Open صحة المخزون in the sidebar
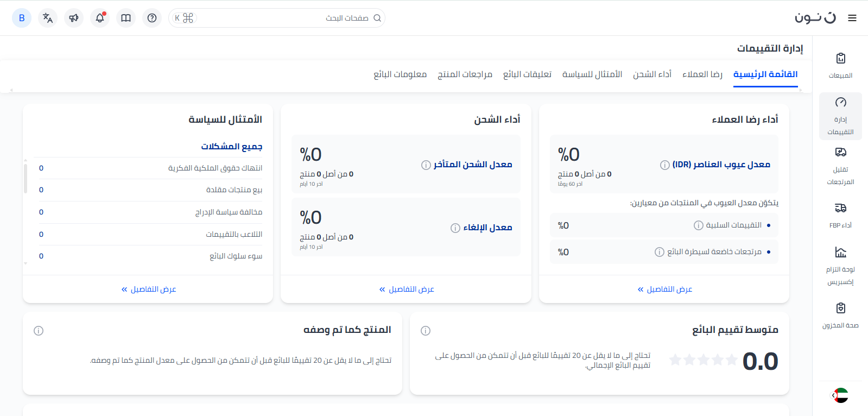This screenshot has width=868, height=416. [840, 315]
